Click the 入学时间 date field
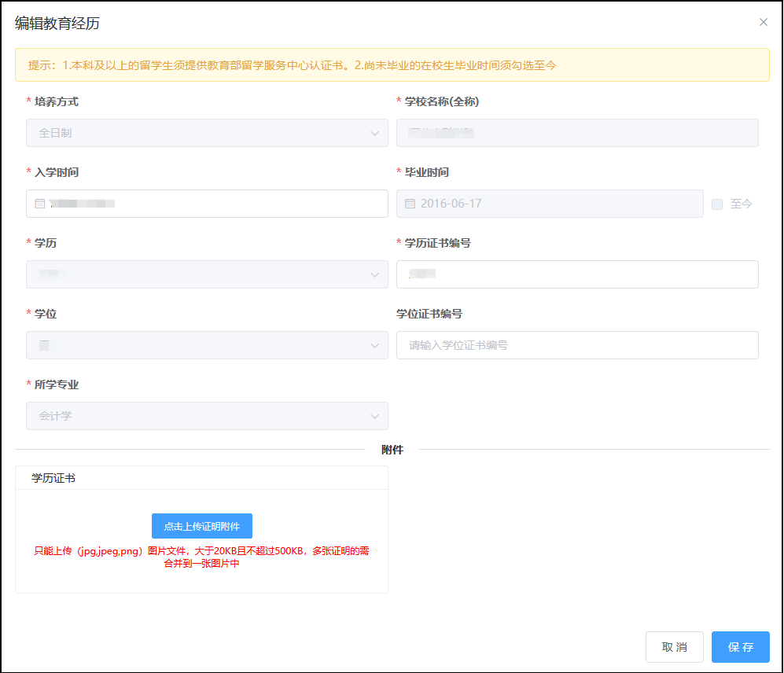 206,203
